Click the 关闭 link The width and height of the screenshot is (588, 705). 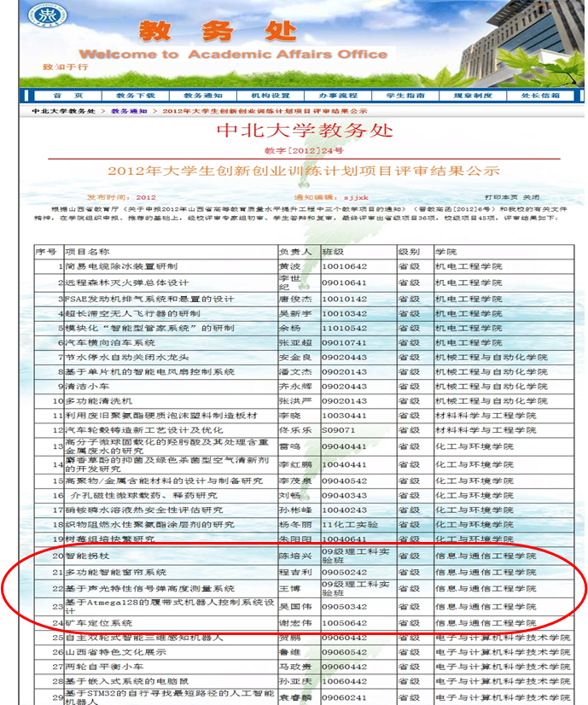click(x=532, y=197)
